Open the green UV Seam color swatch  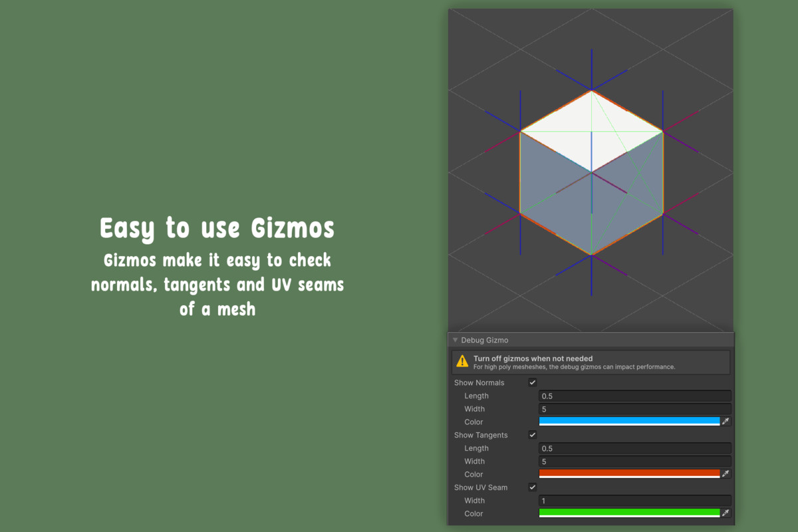pos(629,513)
